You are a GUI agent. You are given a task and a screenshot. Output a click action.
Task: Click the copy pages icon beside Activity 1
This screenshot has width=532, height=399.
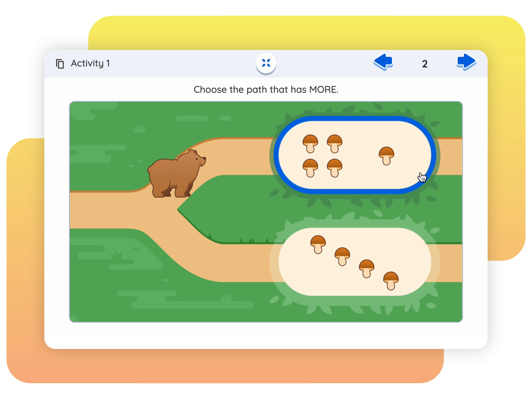(x=60, y=64)
